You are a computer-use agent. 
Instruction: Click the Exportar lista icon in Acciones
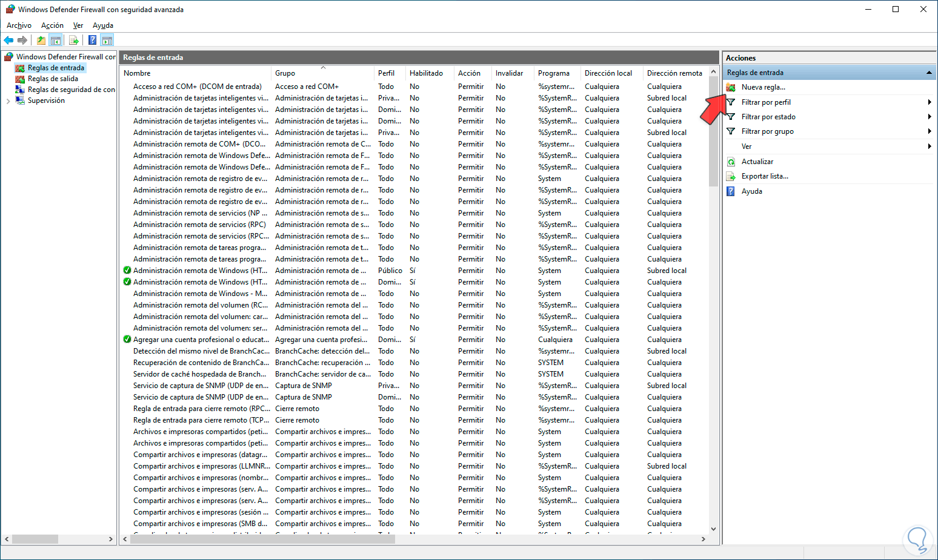(x=731, y=176)
